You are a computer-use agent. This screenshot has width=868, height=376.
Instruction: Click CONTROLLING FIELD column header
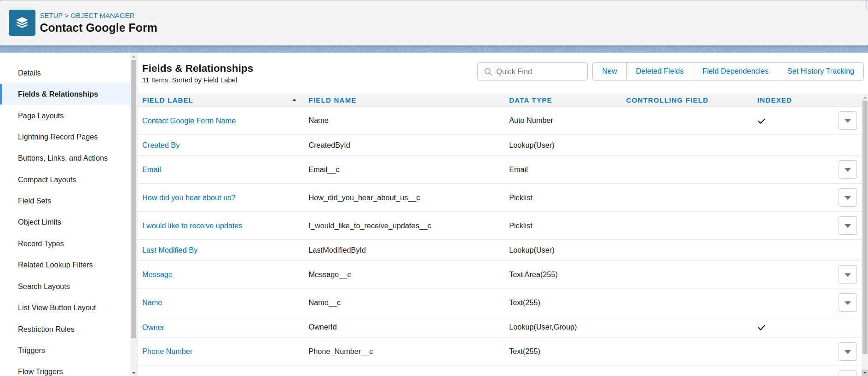click(667, 100)
